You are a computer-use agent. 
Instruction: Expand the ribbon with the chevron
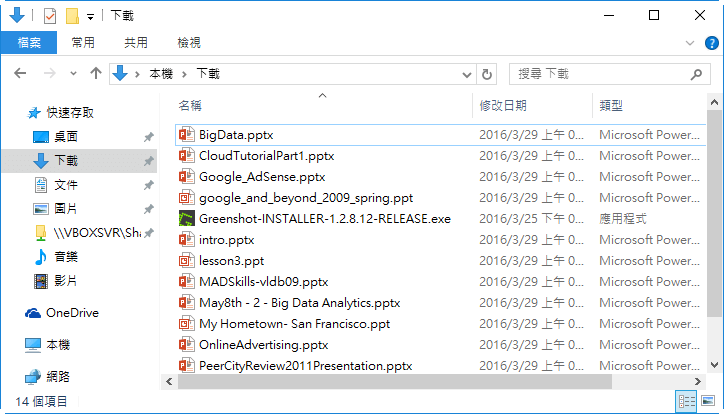(690, 43)
